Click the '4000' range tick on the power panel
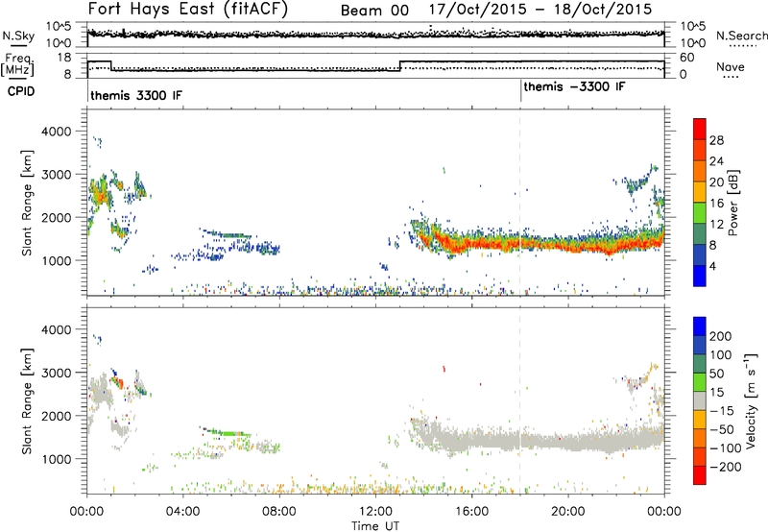This screenshot has height=532, width=768. [x=56, y=132]
